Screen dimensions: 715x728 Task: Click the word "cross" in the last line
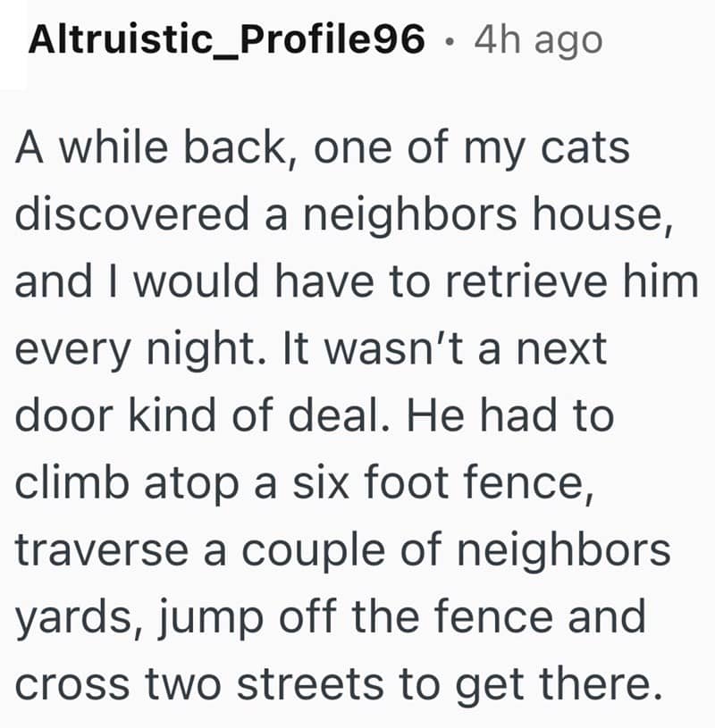click(x=71, y=685)
